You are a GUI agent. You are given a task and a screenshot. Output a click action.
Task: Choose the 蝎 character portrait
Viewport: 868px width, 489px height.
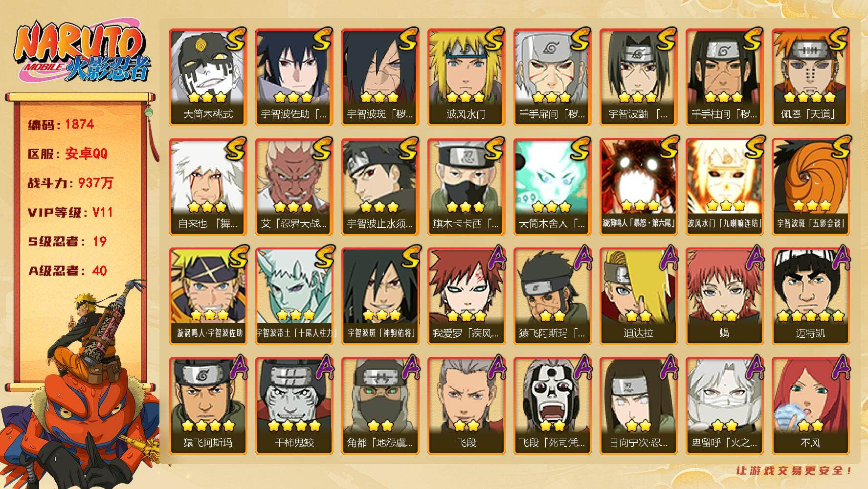(x=724, y=296)
